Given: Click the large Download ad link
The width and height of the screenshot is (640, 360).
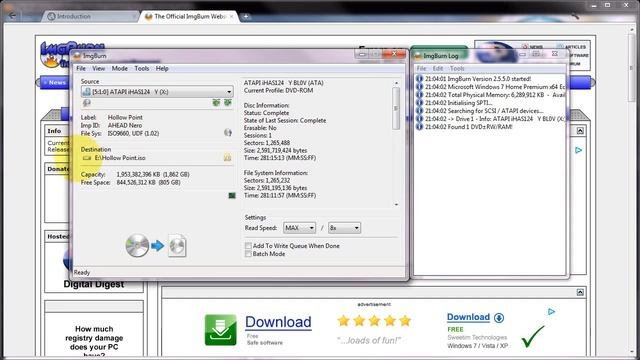Looking at the screenshot, I should (278, 322).
